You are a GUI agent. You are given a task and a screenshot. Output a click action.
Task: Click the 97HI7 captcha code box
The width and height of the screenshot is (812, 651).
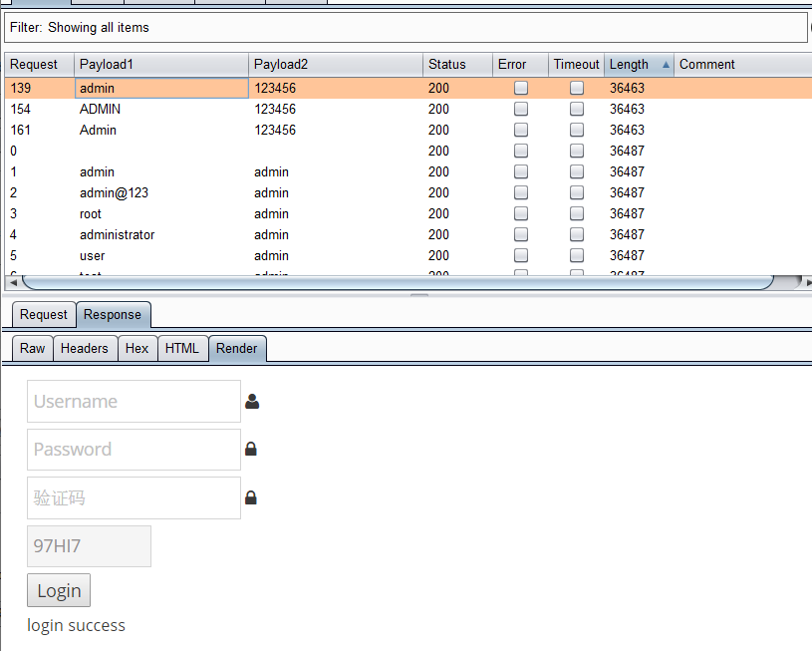pos(89,546)
